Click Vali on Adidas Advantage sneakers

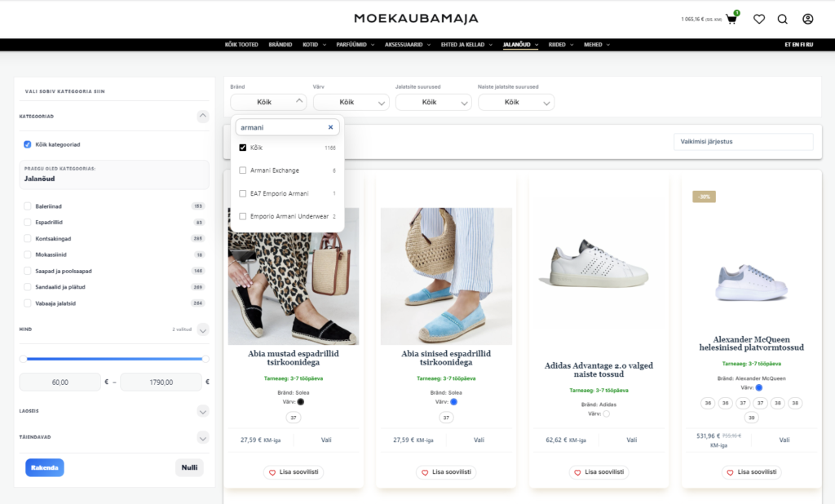click(x=631, y=439)
